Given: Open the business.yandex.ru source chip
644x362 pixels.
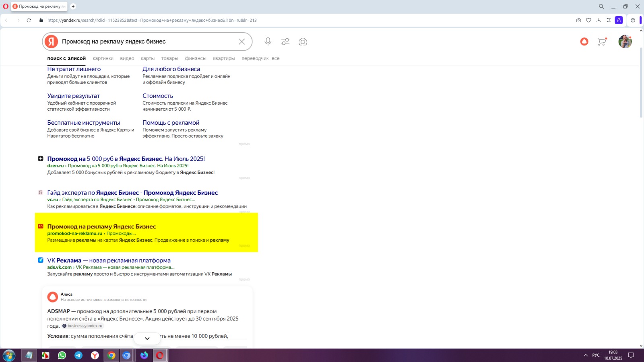Looking at the screenshot, I should pos(83,326).
